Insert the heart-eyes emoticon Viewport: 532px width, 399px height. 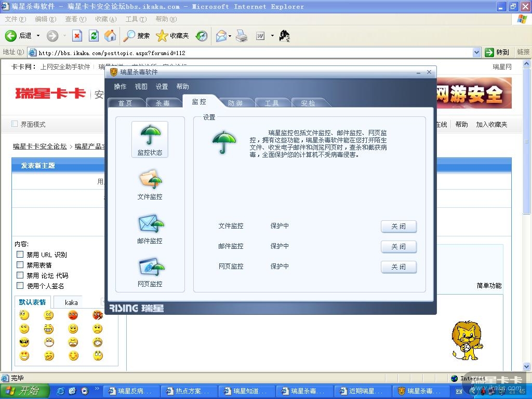24,355
